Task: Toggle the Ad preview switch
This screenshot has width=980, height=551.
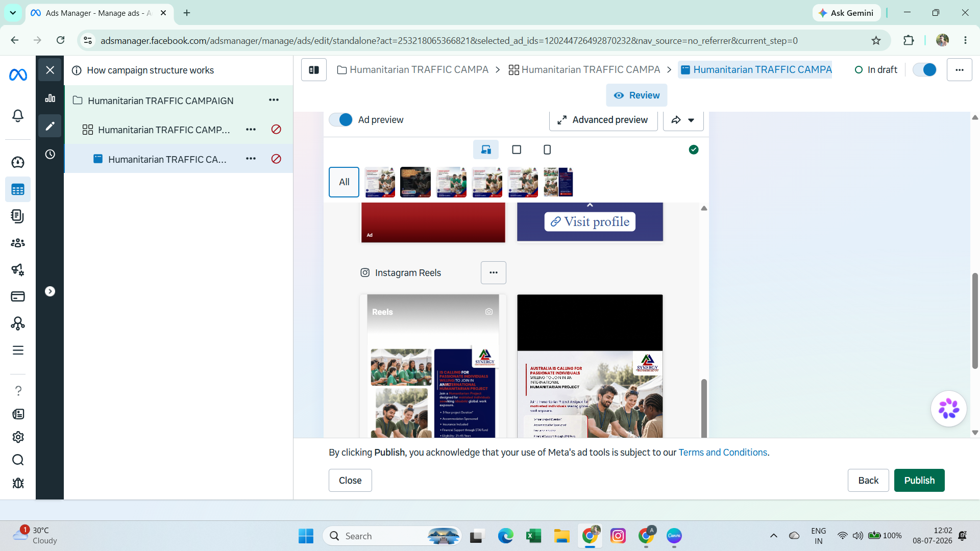Action: [x=340, y=120]
